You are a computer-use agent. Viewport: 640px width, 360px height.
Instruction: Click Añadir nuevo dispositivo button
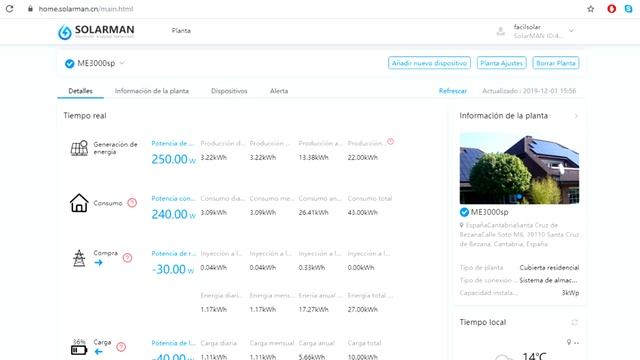point(429,63)
